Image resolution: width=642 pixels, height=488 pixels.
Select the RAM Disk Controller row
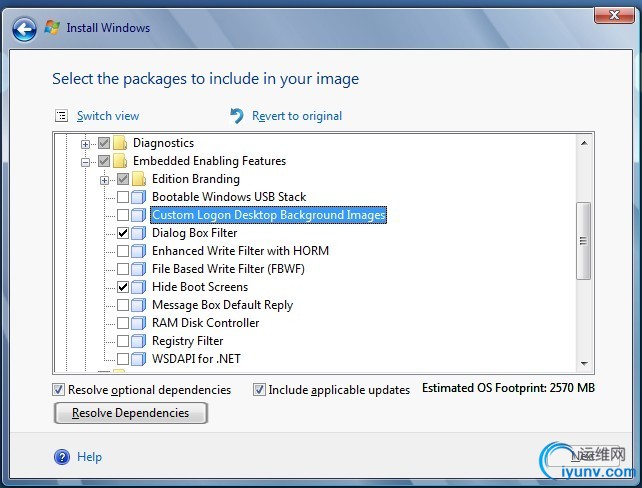(206, 323)
